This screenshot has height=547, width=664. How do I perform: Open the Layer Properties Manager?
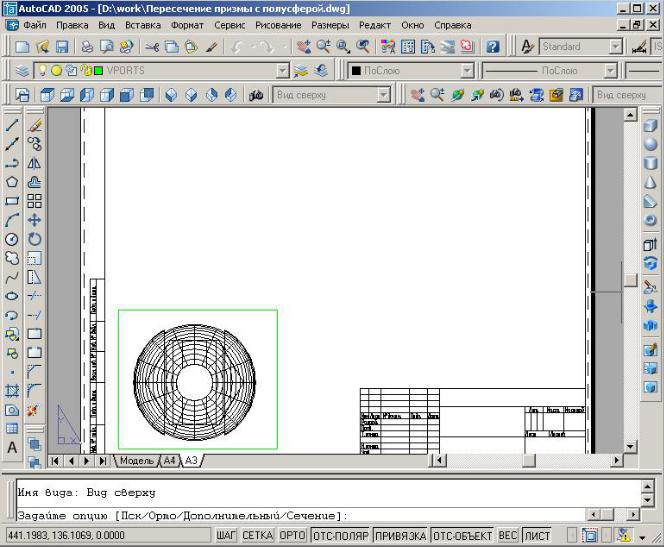(x=22, y=71)
